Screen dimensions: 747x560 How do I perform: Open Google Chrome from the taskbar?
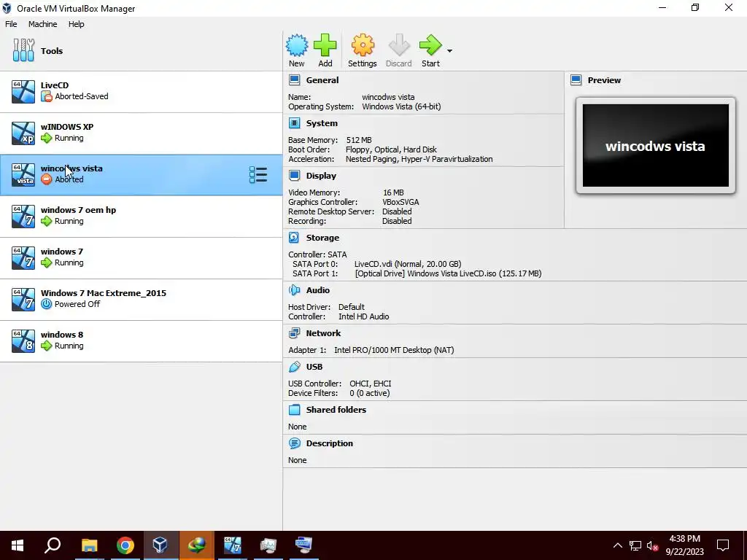[x=125, y=545]
